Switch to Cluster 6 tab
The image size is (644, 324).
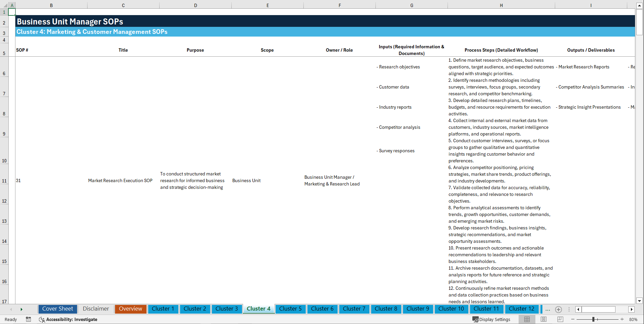pos(322,309)
